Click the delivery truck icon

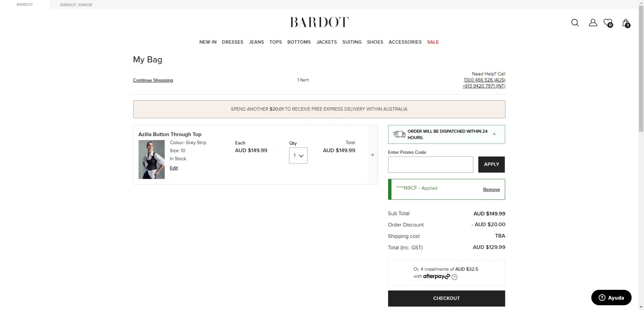pos(399,135)
